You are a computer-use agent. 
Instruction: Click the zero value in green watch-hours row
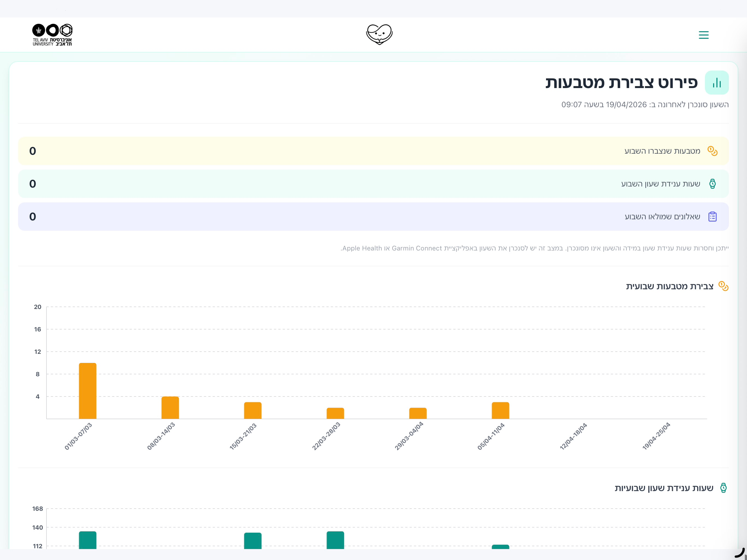(x=33, y=184)
